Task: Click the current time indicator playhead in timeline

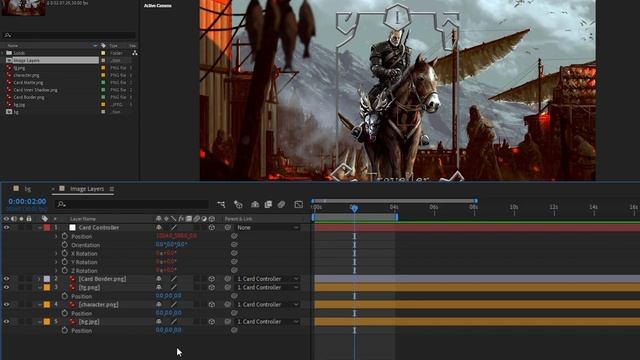Action: [354, 208]
